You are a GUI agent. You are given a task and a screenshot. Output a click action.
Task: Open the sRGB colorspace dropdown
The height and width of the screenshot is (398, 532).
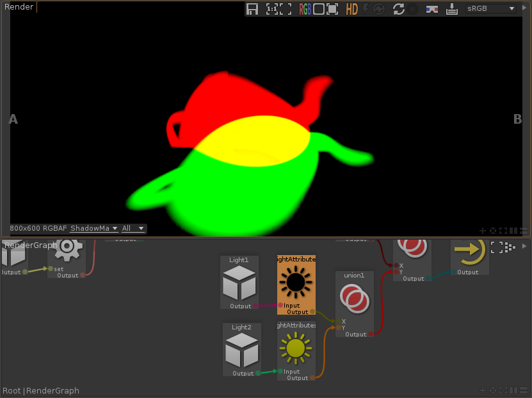[x=491, y=9]
